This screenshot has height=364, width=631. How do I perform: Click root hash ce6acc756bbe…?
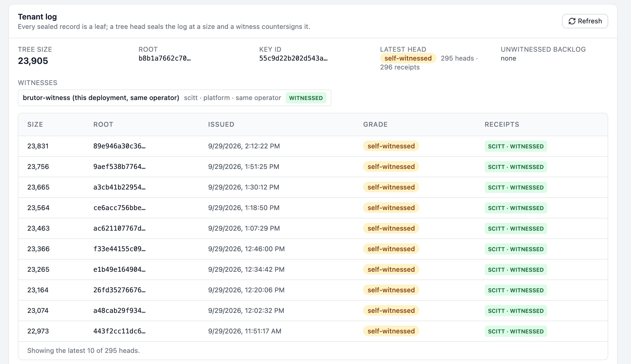coord(120,208)
